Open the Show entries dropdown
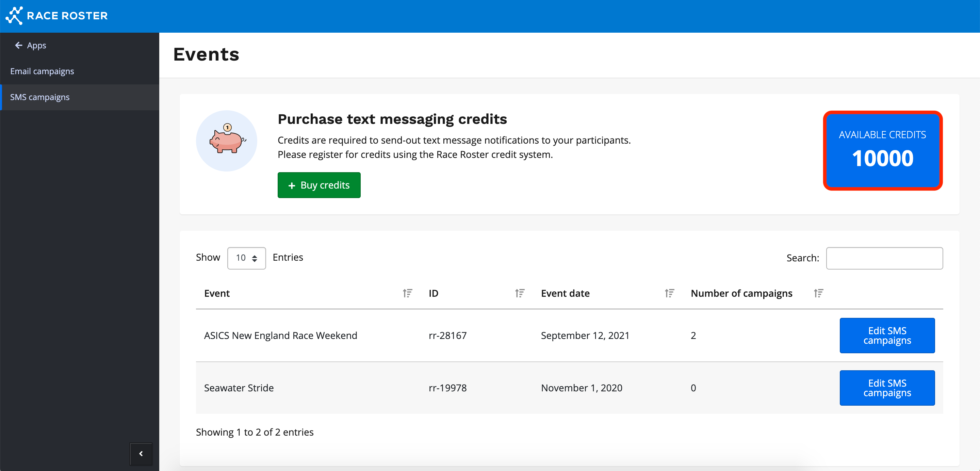This screenshot has width=980, height=471. click(x=246, y=258)
